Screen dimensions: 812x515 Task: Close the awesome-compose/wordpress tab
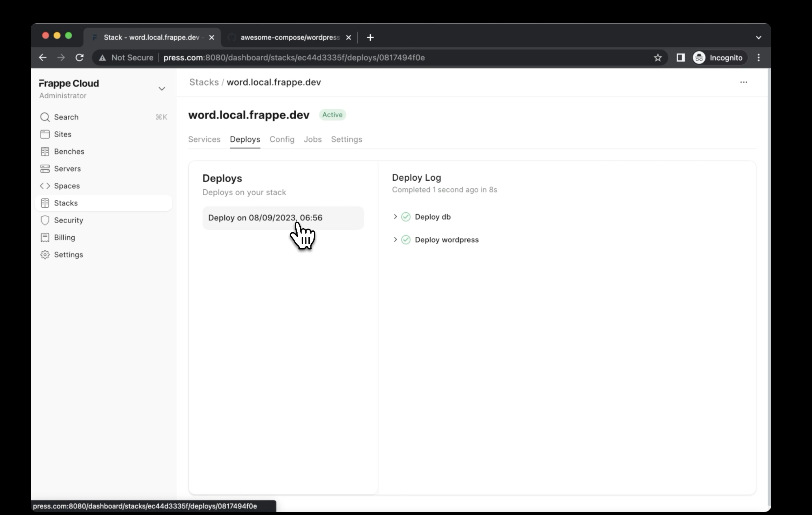(349, 37)
